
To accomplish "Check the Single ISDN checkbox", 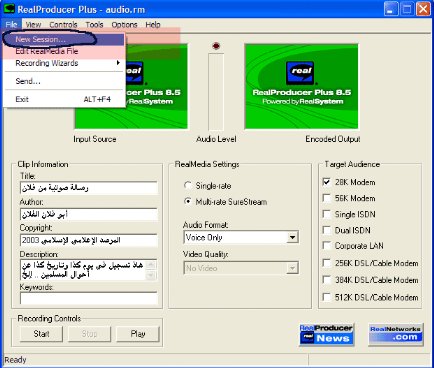I will pyautogui.click(x=327, y=214).
